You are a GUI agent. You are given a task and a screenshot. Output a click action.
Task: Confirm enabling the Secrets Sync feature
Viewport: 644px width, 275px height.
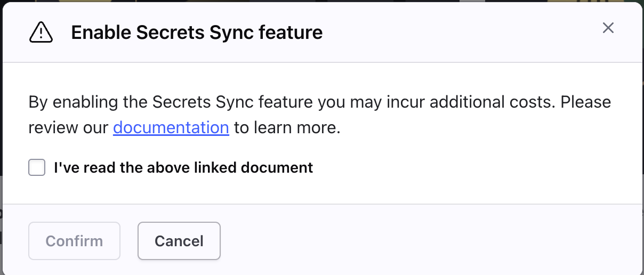[74, 241]
